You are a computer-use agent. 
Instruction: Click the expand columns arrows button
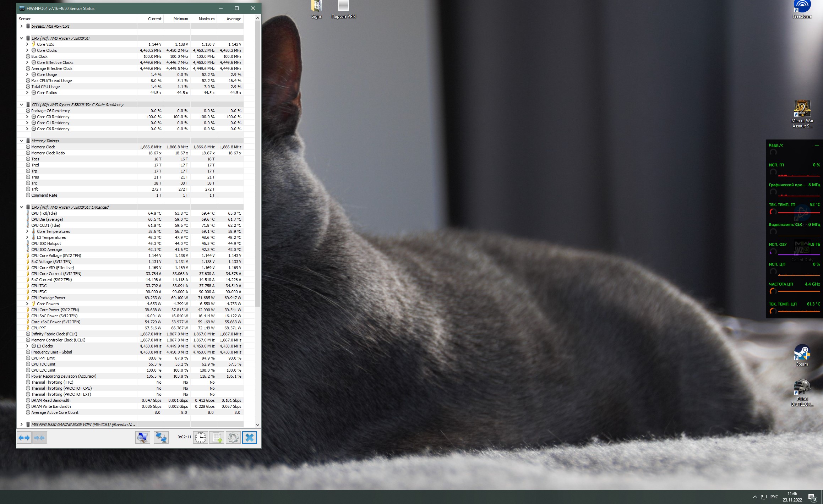point(24,438)
